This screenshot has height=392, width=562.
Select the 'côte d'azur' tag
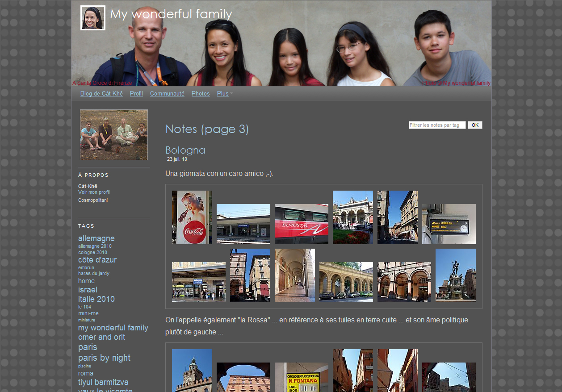click(97, 260)
